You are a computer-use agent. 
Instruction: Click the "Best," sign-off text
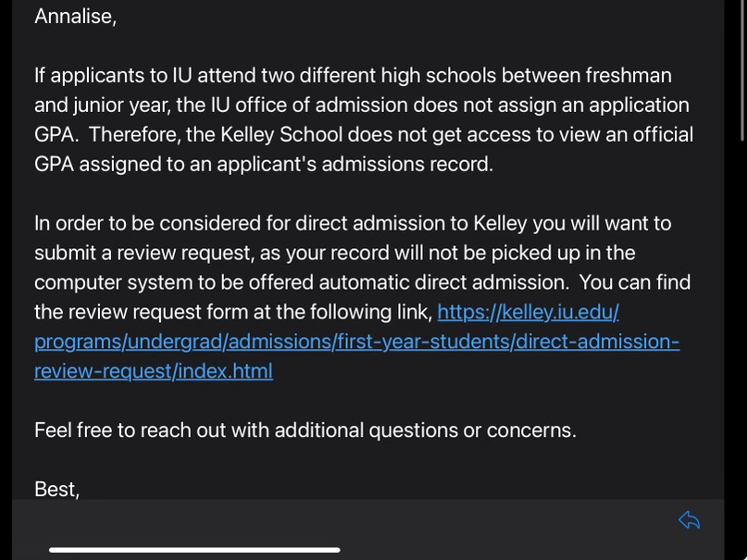pyautogui.click(x=56, y=490)
